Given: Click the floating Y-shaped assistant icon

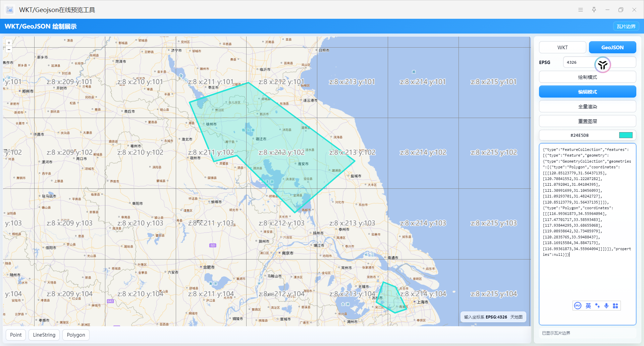Looking at the screenshot, I should click(x=602, y=65).
